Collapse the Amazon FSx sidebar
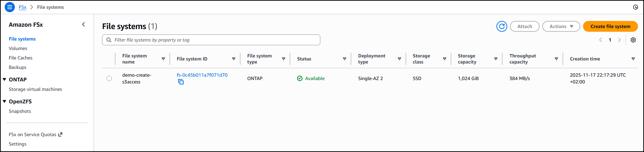This screenshot has height=152, width=644. (84, 24)
